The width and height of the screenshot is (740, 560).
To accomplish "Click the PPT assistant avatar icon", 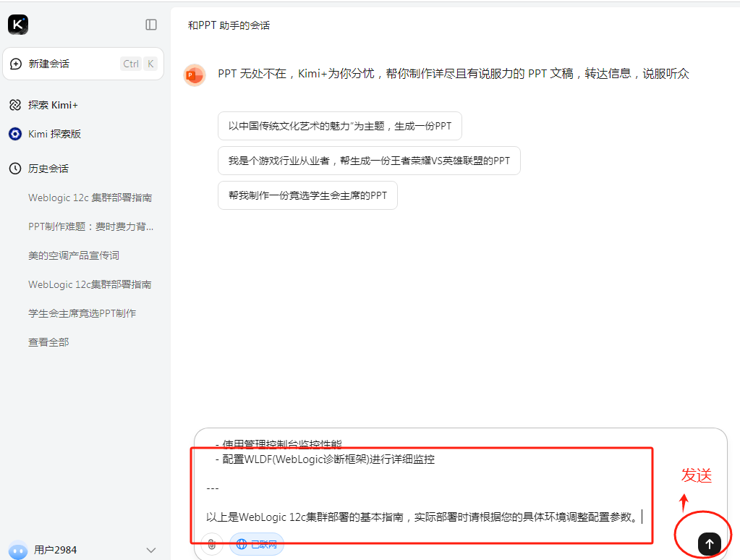I will coord(195,75).
